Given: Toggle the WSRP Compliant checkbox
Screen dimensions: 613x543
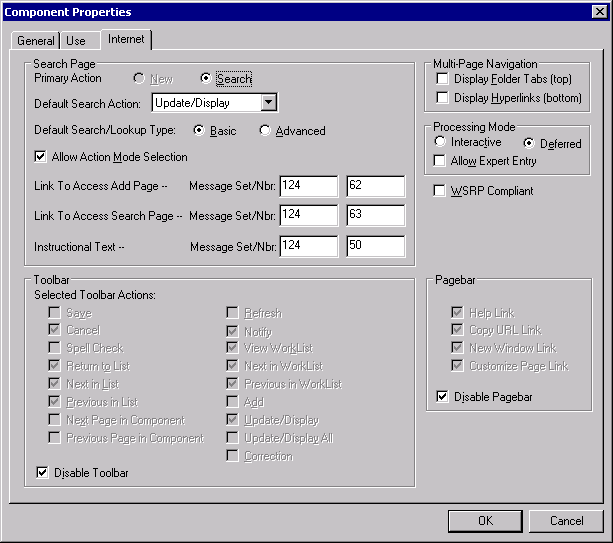Looking at the screenshot, I should pos(439,191).
